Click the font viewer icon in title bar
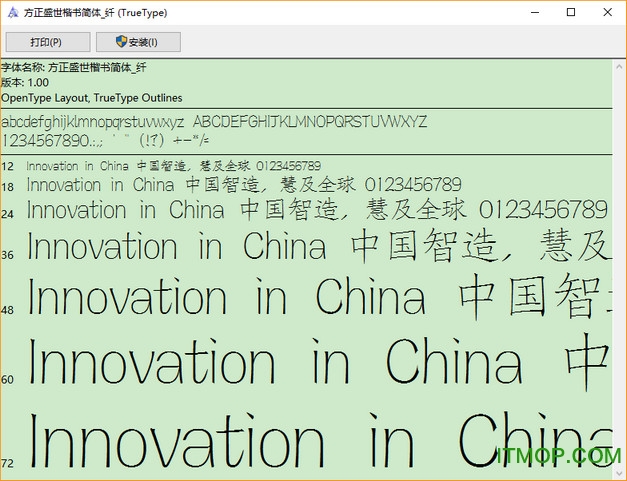Viewport: 627px width, 481px height. pos(14,12)
